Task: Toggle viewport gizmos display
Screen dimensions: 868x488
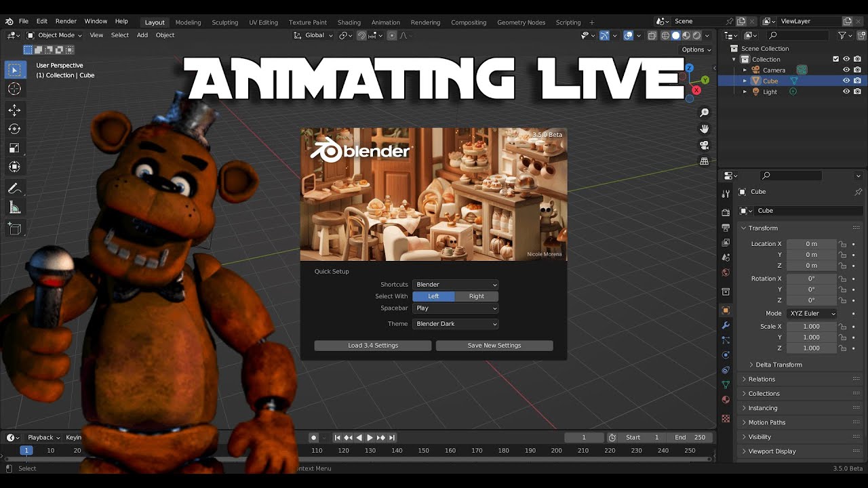Action: pyautogui.click(x=604, y=35)
